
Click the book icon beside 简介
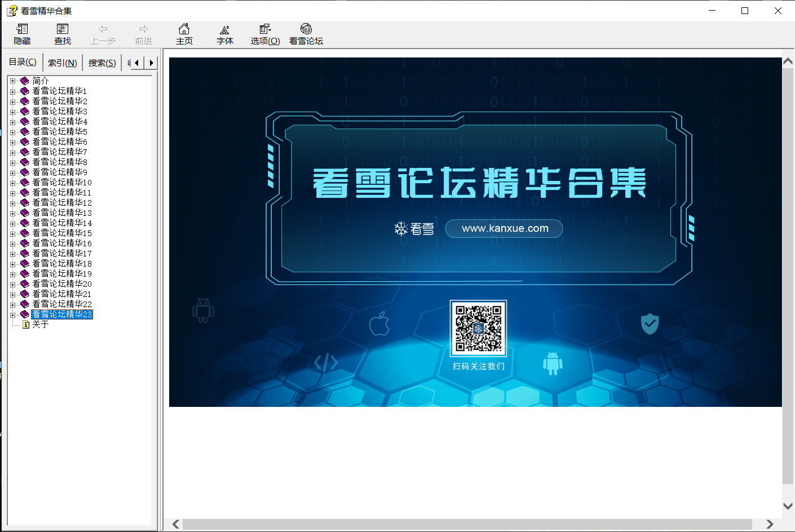[x=25, y=81]
